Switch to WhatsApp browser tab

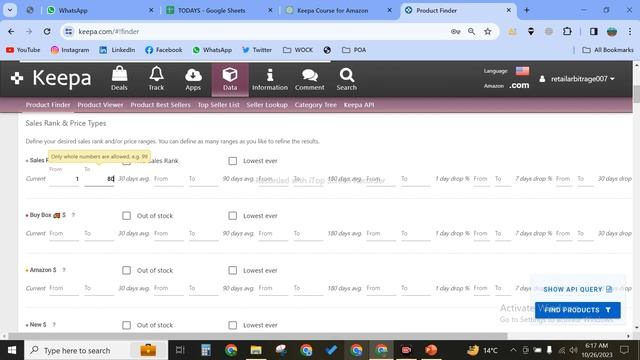(100, 10)
